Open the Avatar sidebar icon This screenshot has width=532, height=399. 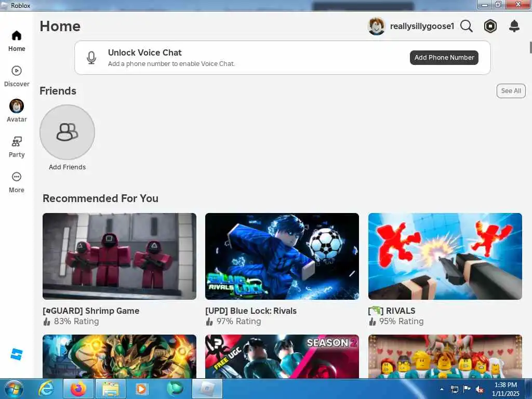17,106
